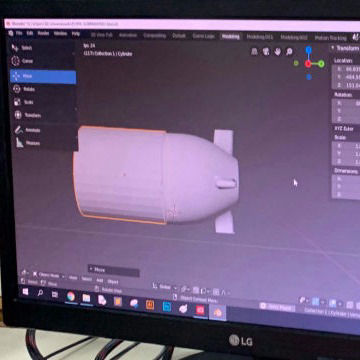
Task: Click the zoom magnifier viewport icon
Action: pyautogui.click(x=289, y=51)
